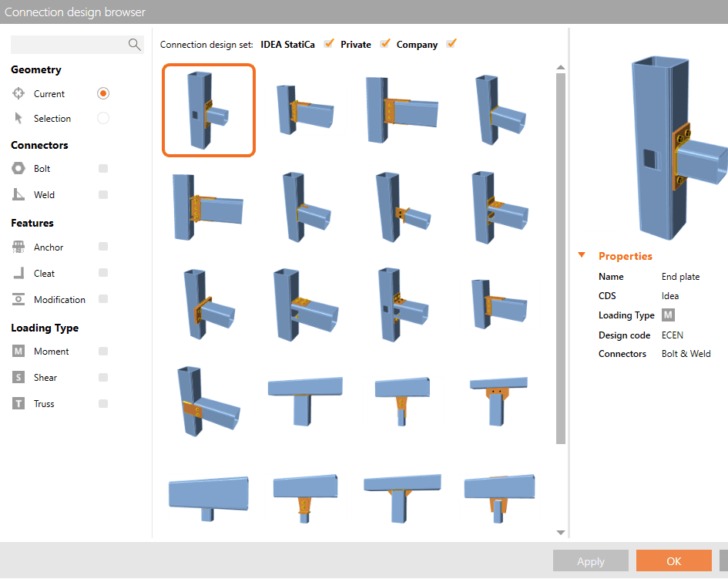Click the Loading Type M badge in Properties
Image resolution: width=728 pixels, height=579 pixels.
(x=668, y=315)
